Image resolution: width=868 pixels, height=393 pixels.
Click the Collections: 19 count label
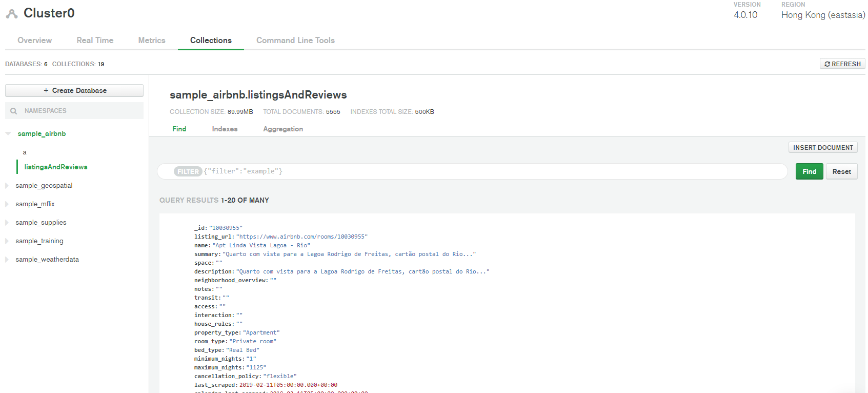(x=78, y=64)
